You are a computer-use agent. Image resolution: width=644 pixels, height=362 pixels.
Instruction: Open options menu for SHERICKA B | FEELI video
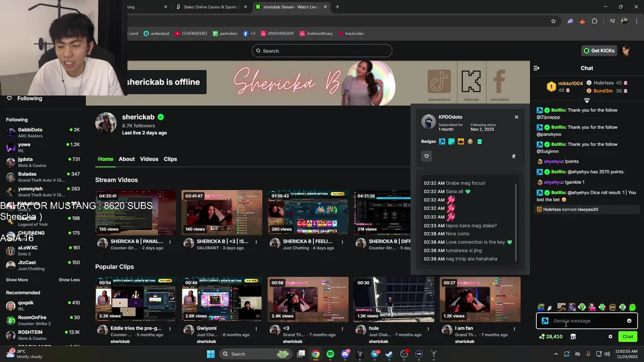342,242
